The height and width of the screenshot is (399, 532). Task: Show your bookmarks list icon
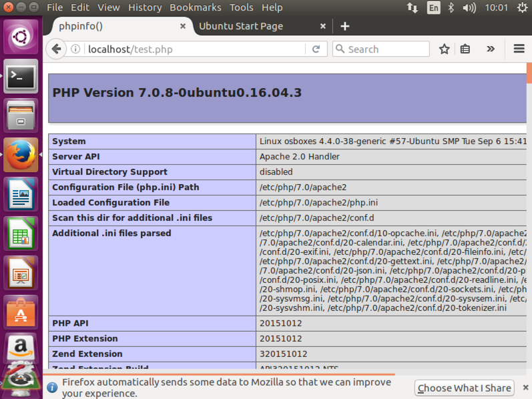click(465, 49)
